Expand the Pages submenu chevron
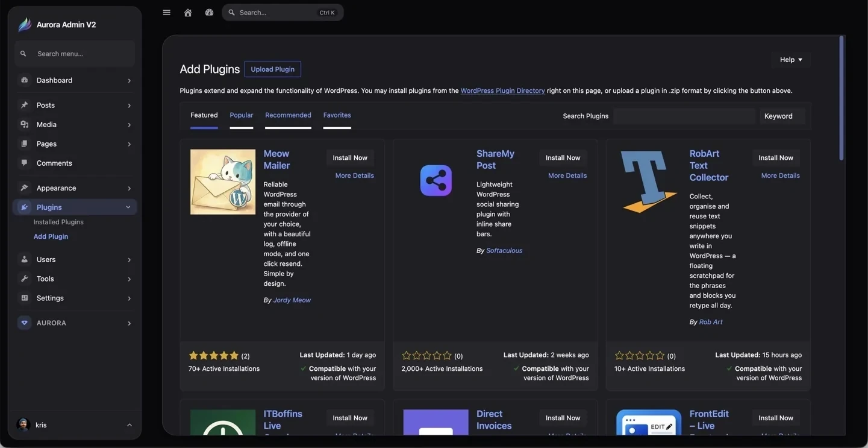The height and width of the screenshot is (448, 868). click(x=129, y=144)
